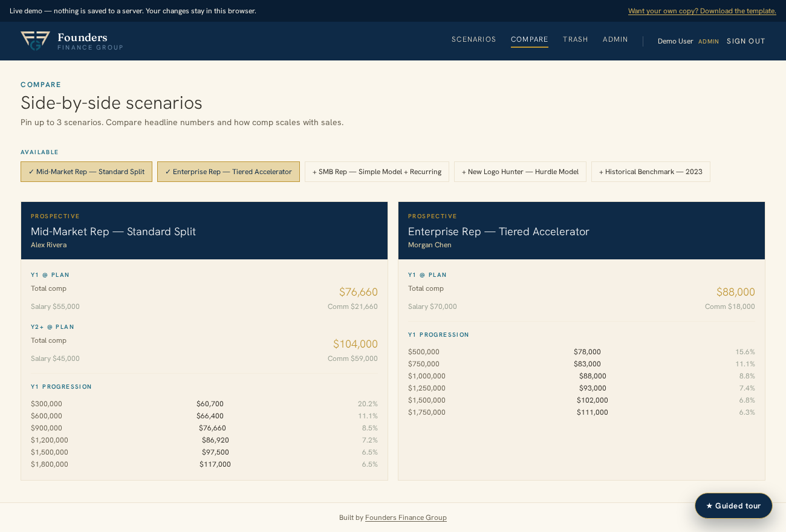Click the $750,000 progression row
Screen dimensions: 786x532
coord(582,364)
